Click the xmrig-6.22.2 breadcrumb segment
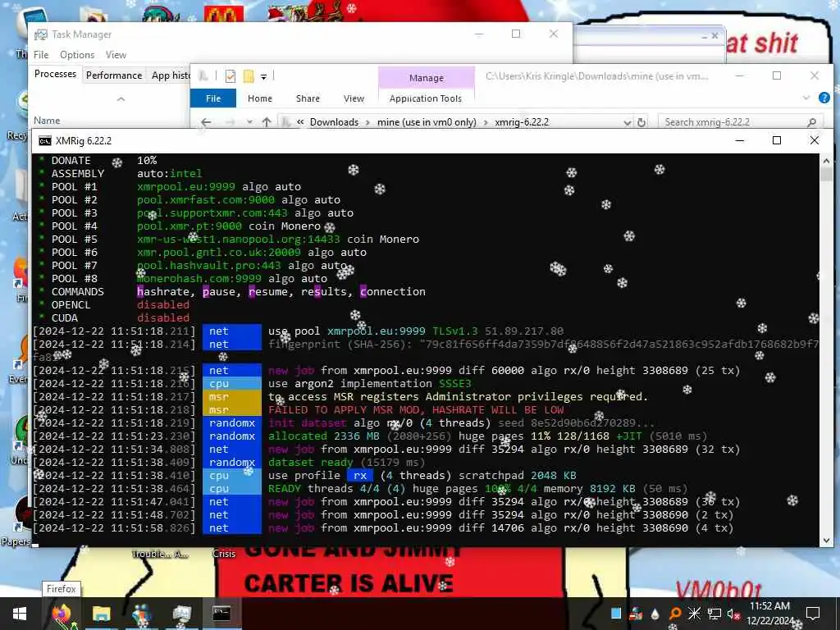The height and width of the screenshot is (630, 840). tap(522, 122)
